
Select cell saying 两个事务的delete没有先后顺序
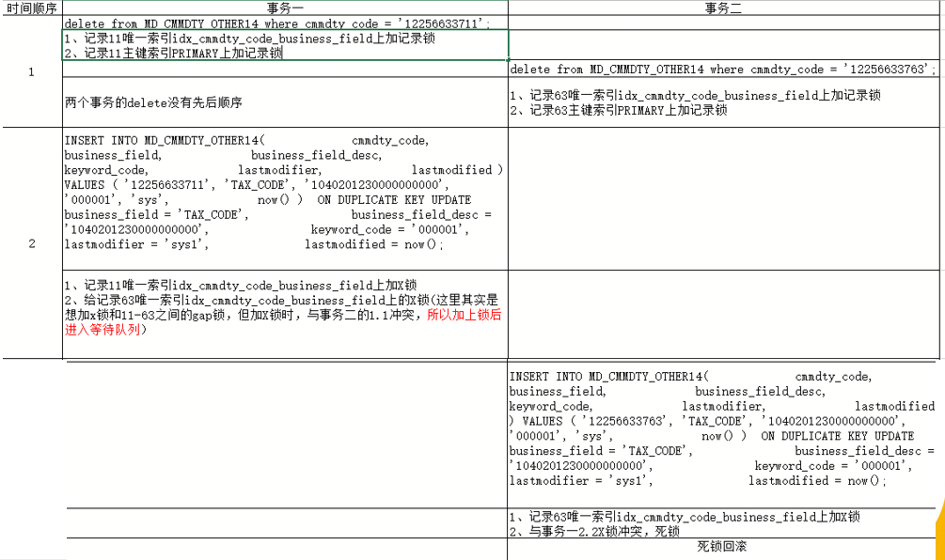point(285,102)
